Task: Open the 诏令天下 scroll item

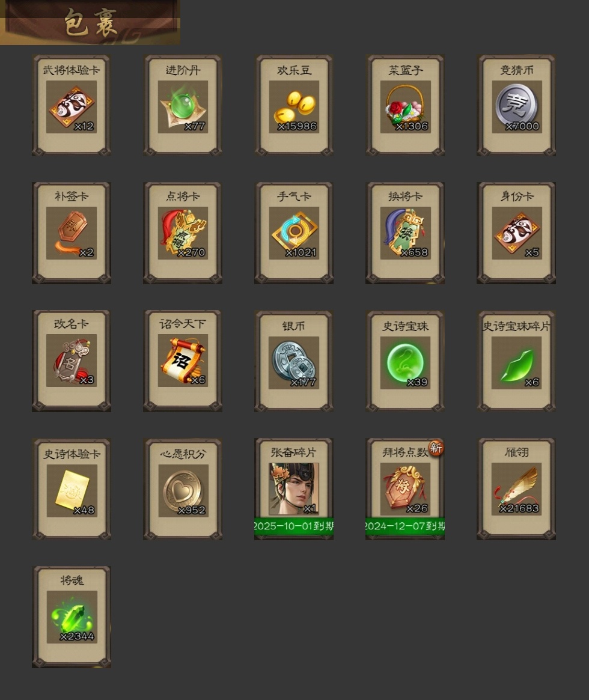Action: 183,361
